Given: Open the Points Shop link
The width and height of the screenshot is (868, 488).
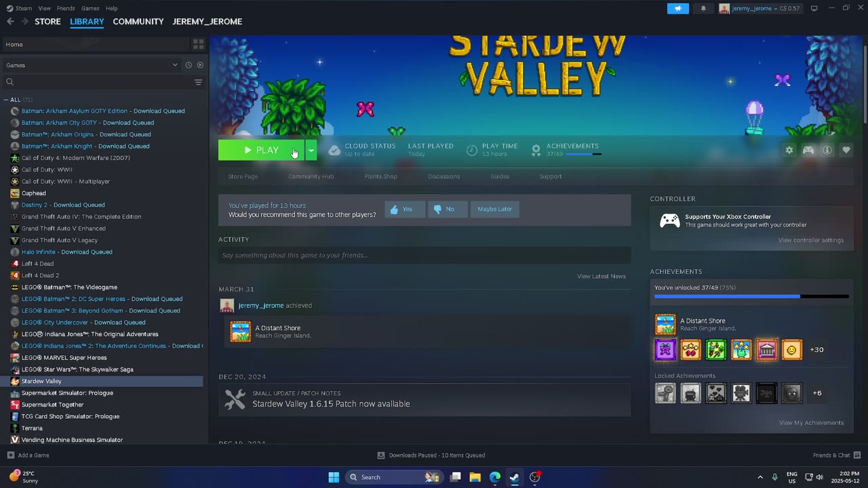Looking at the screenshot, I should coord(381,176).
